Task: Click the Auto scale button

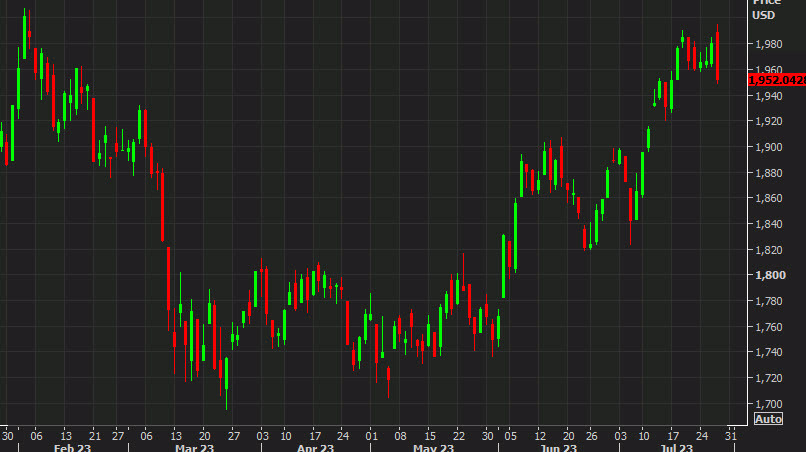Action: pyautogui.click(x=768, y=419)
